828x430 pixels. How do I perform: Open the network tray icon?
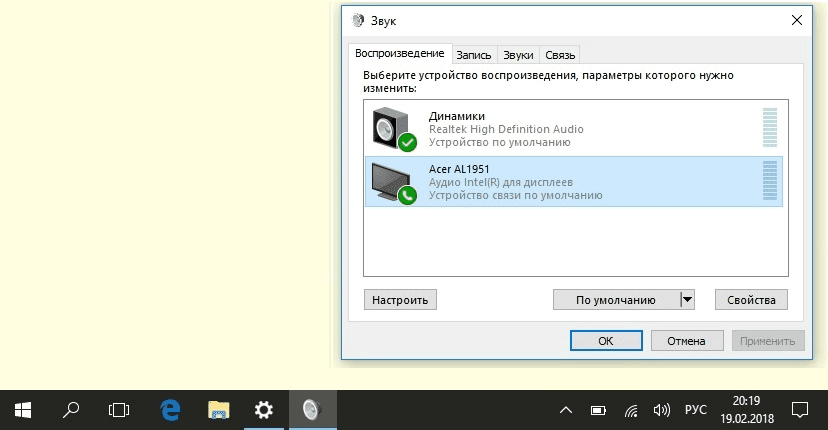coord(631,410)
